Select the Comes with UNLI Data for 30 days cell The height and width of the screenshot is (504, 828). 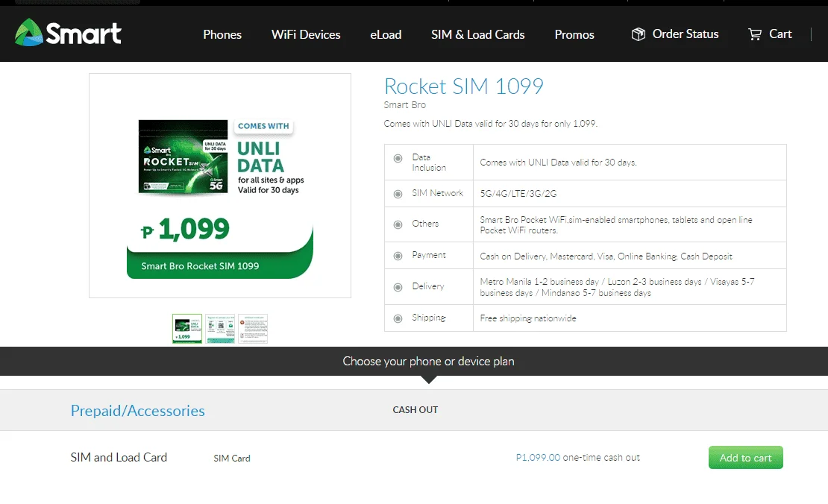click(x=558, y=163)
